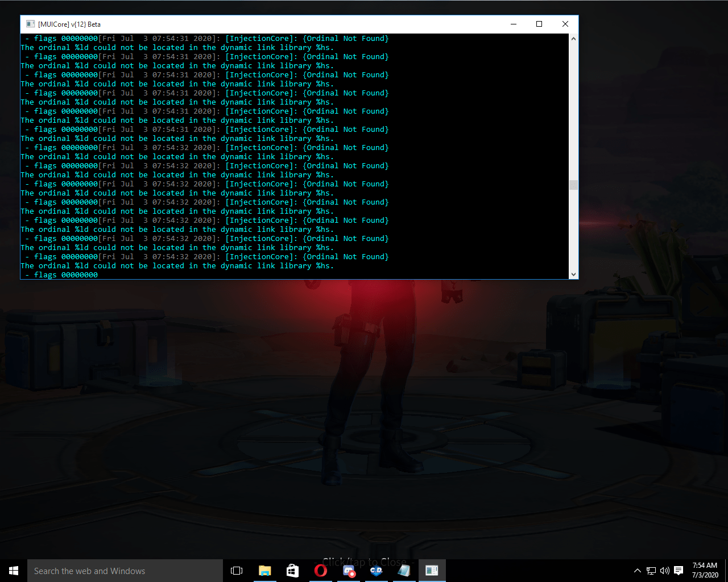The image size is (728, 582).
Task: Open the clock showing 7:54 AM
Action: [705, 571]
